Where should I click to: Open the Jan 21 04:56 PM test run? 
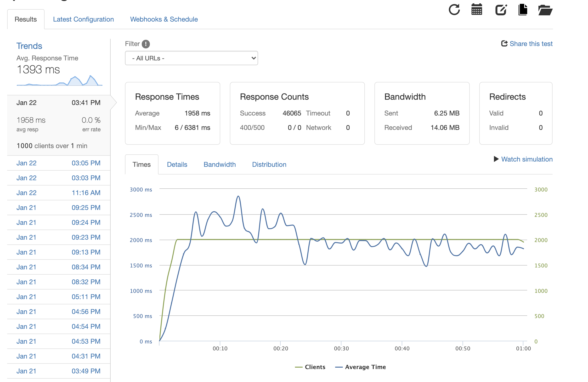coord(59,311)
